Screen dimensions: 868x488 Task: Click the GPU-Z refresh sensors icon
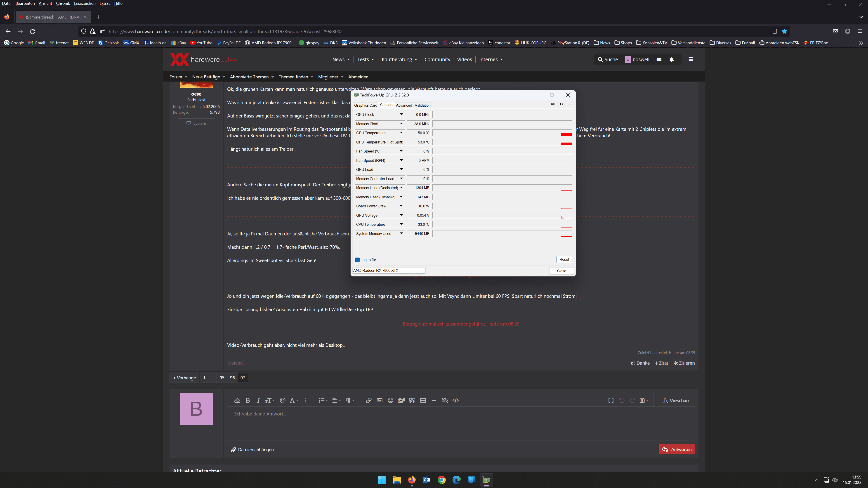coord(561,104)
